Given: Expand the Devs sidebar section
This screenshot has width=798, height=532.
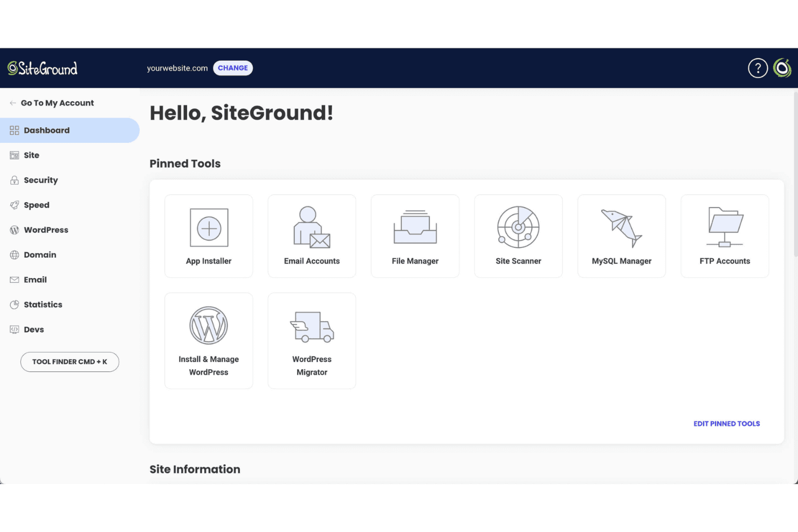Looking at the screenshot, I should point(70,329).
